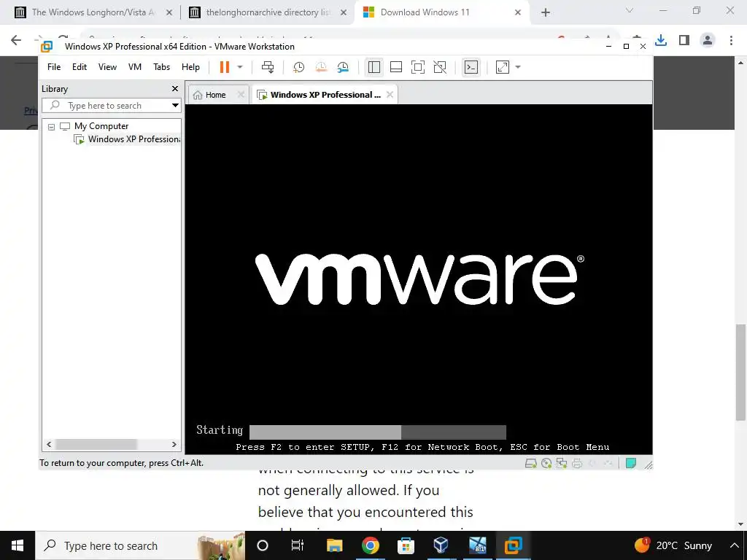Select My Computer in the library tree
The image size is (747, 560).
coord(101,126)
